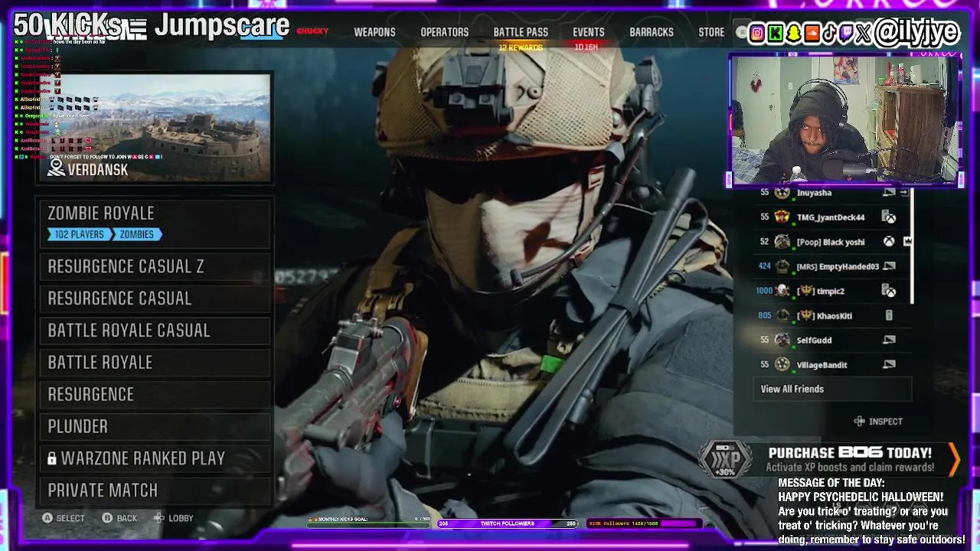Viewport: 980px width, 551px height.
Task: Pick the Resurgence playlist
Action: point(155,395)
